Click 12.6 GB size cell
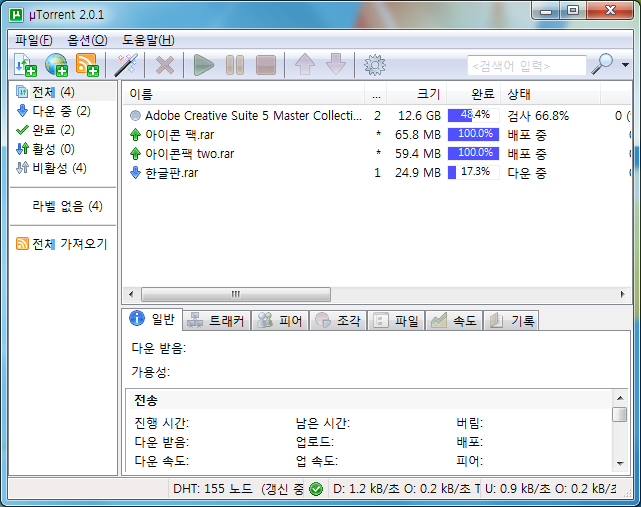The height and width of the screenshot is (507, 641). pyautogui.click(x=419, y=116)
